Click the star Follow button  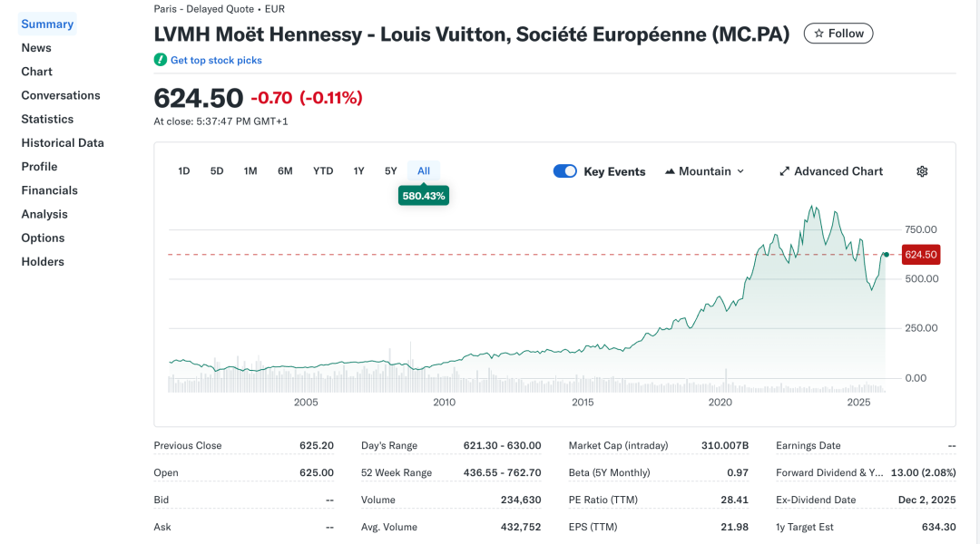(x=838, y=34)
